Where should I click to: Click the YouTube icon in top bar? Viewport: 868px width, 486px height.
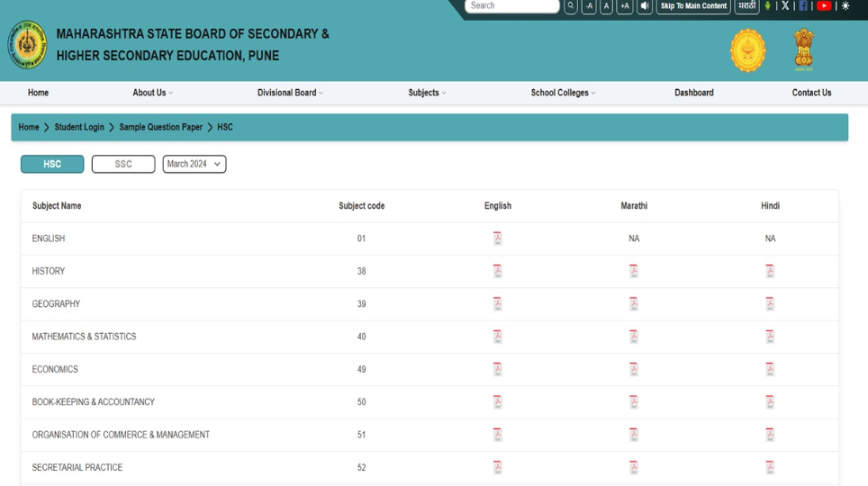824,6
